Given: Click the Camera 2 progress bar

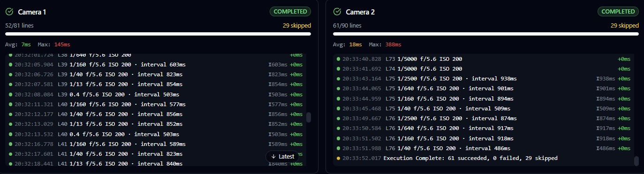Looking at the screenshot, I should tap(486, 34).
